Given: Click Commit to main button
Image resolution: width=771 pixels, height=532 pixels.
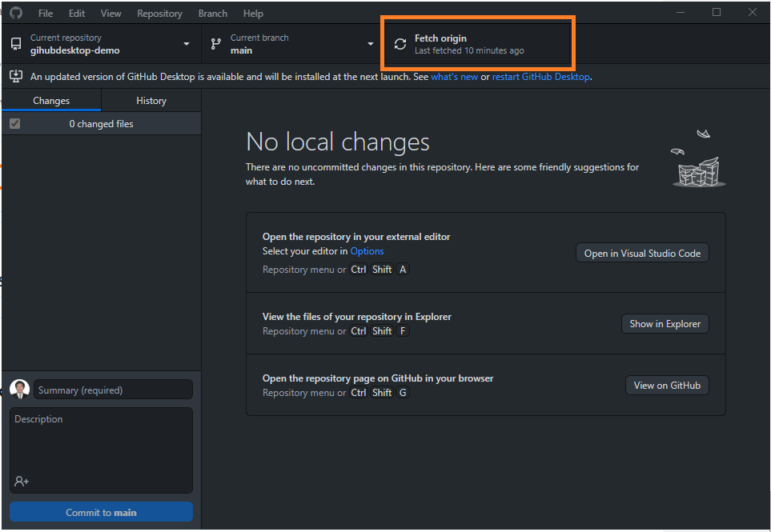Looking at the screenshot, I should 102,512.
